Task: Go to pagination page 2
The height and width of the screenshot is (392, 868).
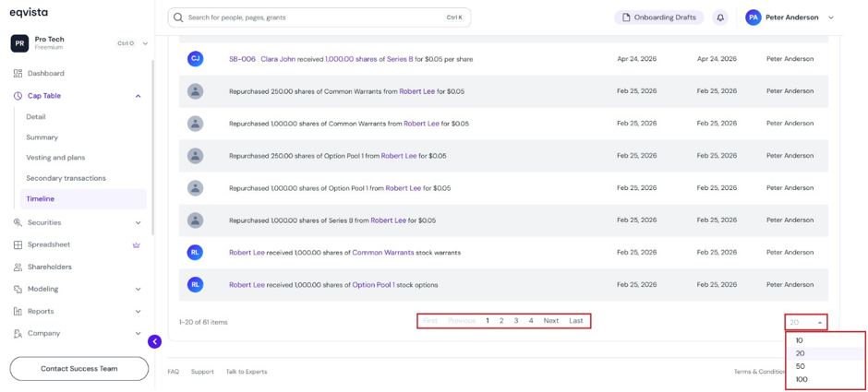Action: pos(501,321)
